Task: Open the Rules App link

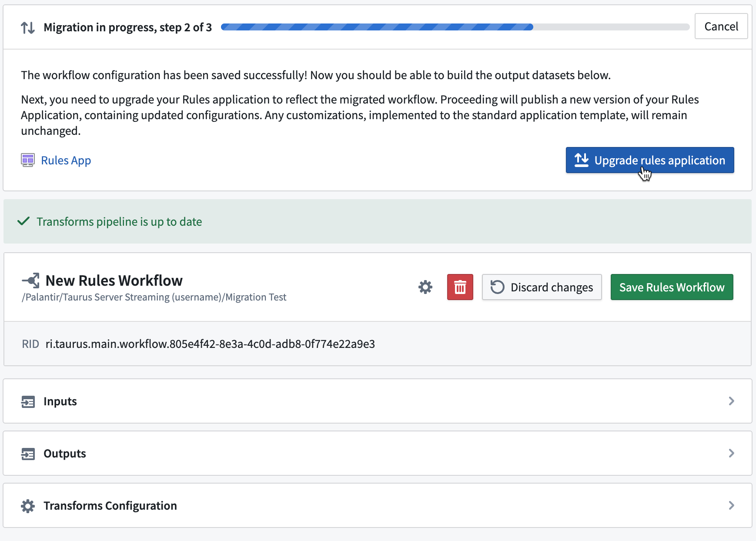Action: click(66, 160)
